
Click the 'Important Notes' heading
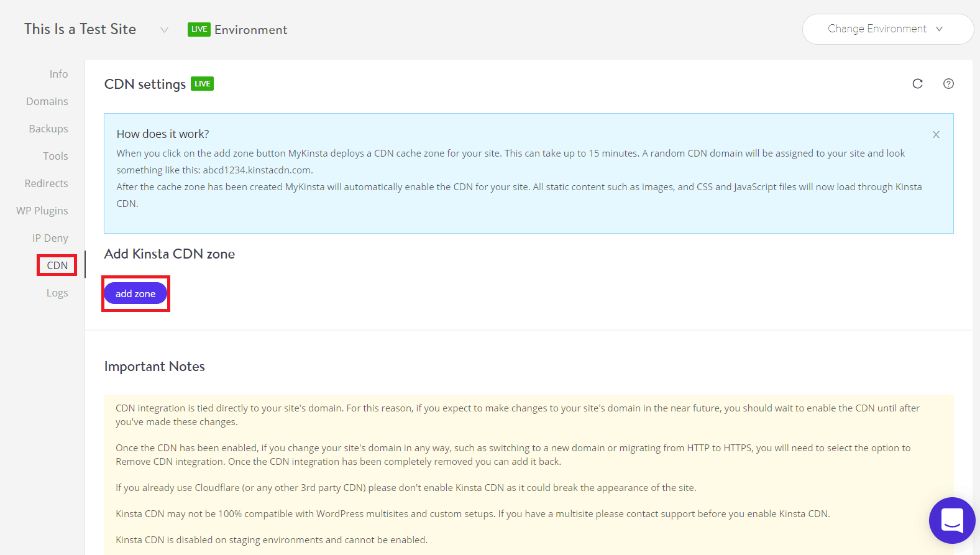(x=155, y=367)
